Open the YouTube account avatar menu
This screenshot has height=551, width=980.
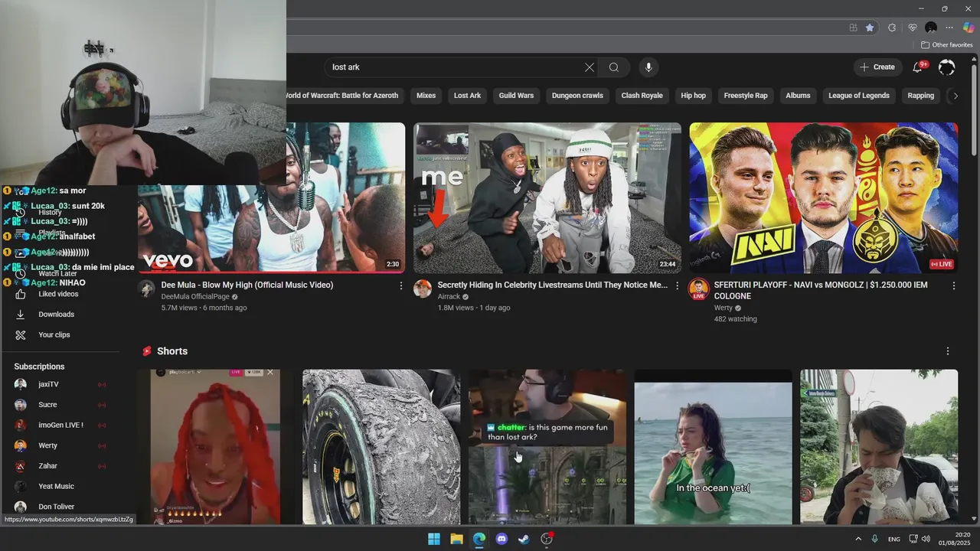tap(947, 67)
